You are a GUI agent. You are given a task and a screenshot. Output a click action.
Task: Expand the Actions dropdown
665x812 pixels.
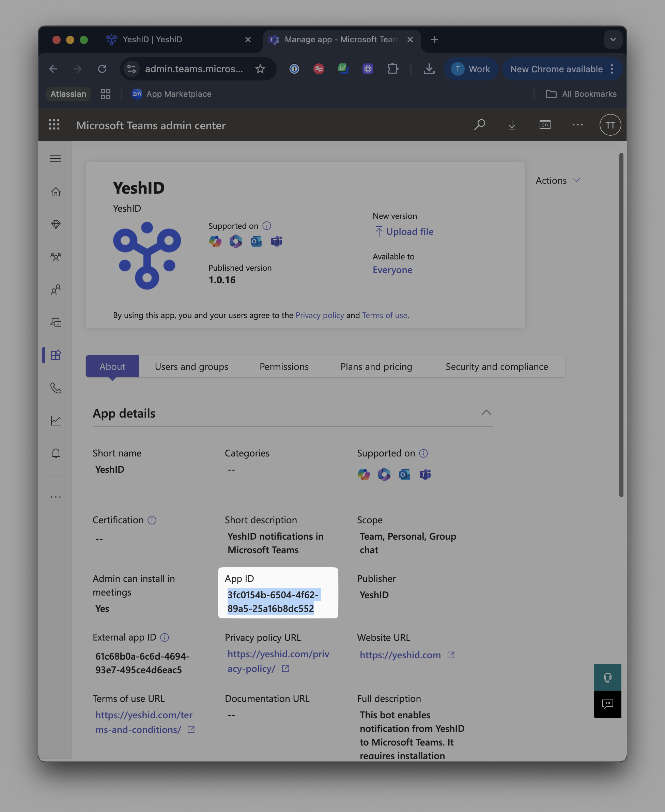point(558,180)
